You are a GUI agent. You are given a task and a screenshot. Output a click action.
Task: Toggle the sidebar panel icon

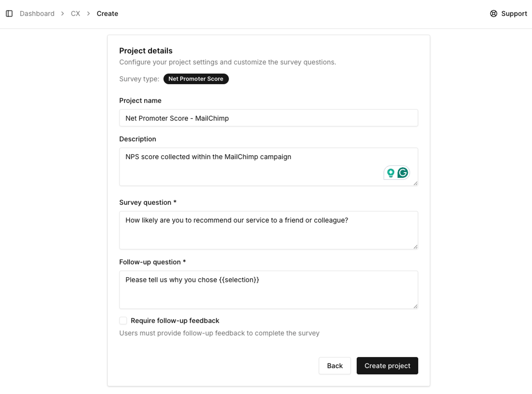9,14
